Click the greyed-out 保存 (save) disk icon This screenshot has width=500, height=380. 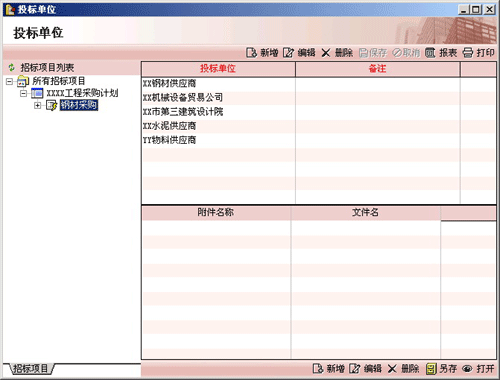pyautogui.click(x=363, y=53)
